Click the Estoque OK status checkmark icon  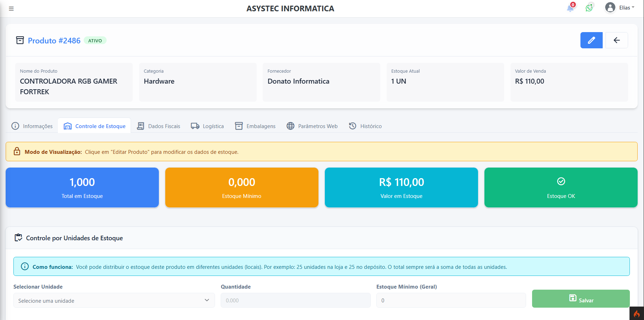[561, 181]
